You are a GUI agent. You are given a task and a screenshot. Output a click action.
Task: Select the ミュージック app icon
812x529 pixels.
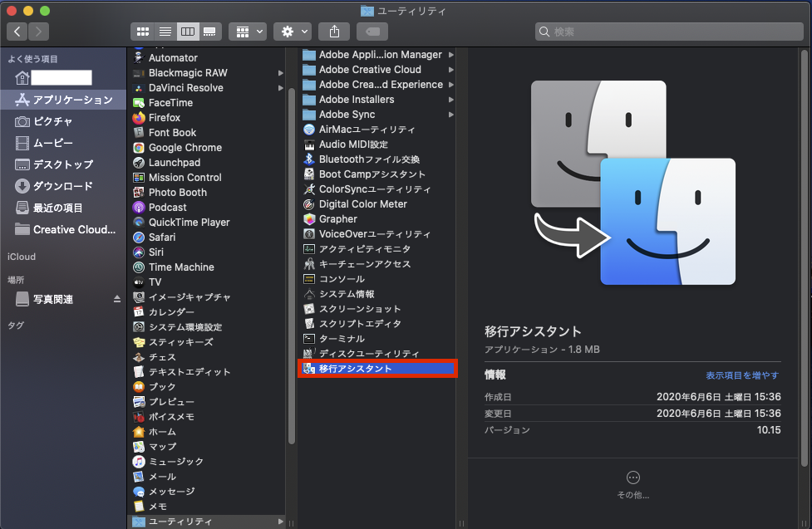tap(138, 462)
